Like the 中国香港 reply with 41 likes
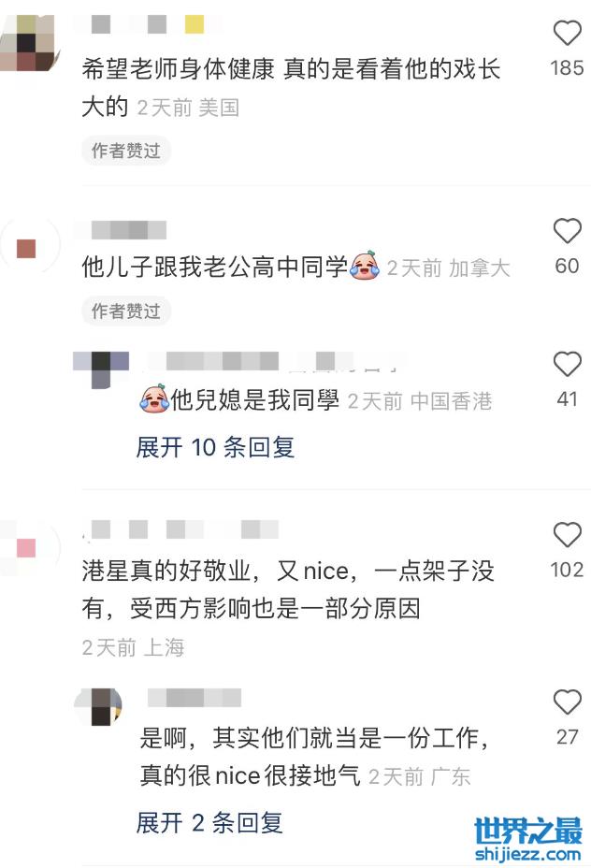Viewport: 591px width, 868px height. 568,364
